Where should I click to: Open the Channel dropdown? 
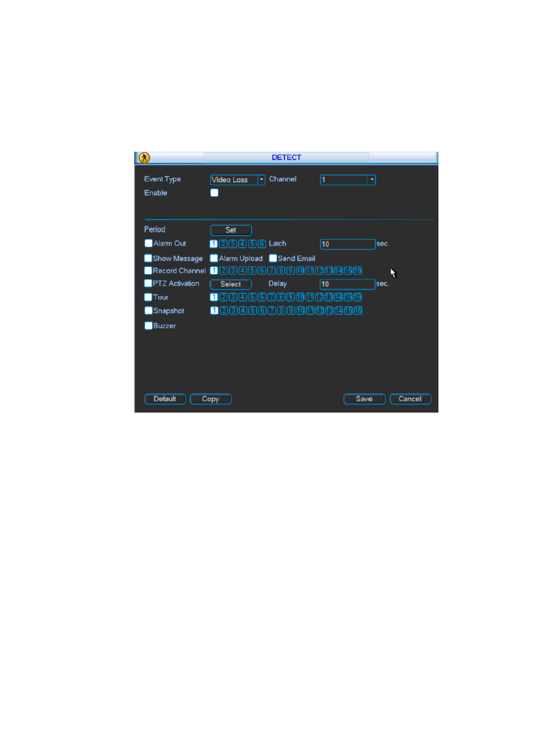348,180
